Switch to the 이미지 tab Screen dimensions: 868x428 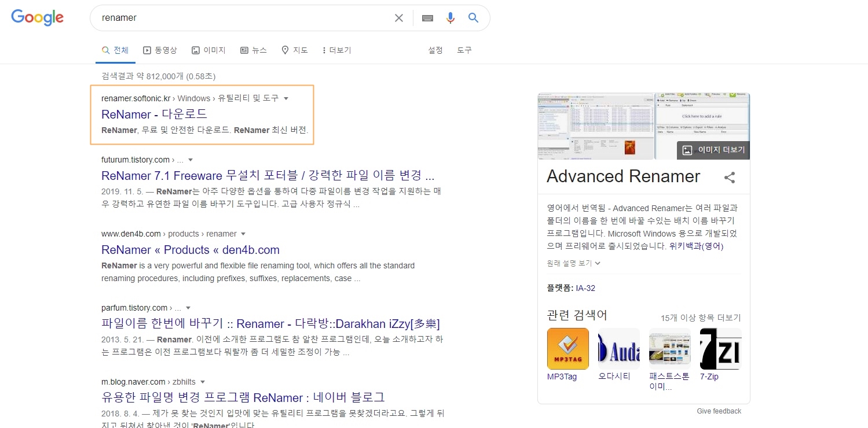coord(208,50)
